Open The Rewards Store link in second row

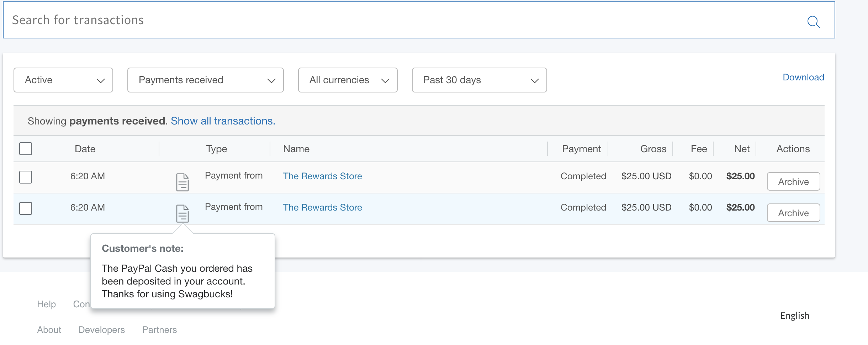click(322, 207)
